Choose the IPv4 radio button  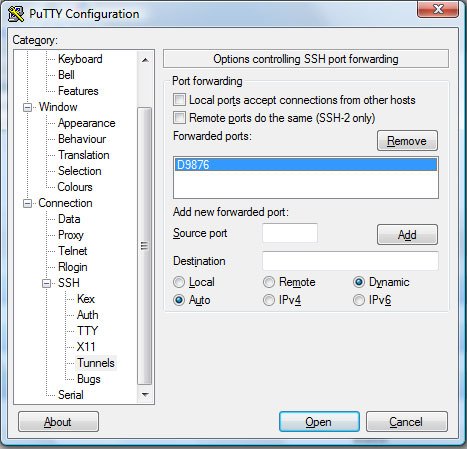coord(269,300)
